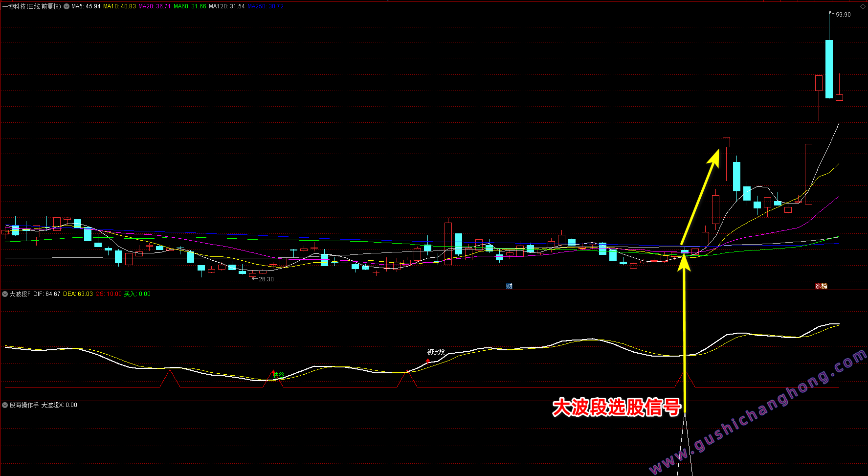
Task: Click the 买入: 0.00 value
Action: pos(137,294)
